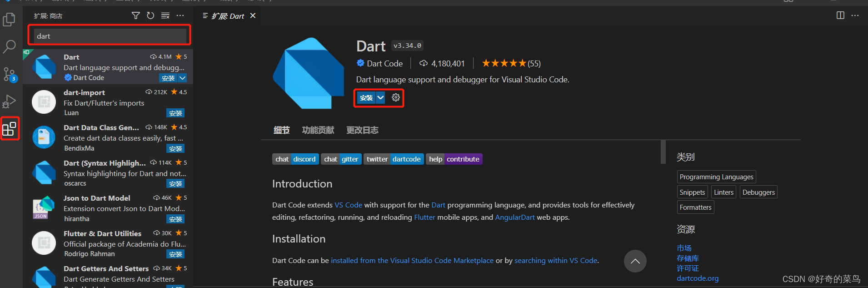Split the editor to the right

(840, 15)
